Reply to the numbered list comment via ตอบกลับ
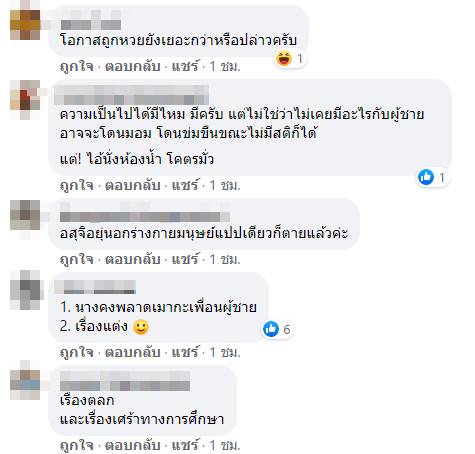 click(x=133, y=352)
